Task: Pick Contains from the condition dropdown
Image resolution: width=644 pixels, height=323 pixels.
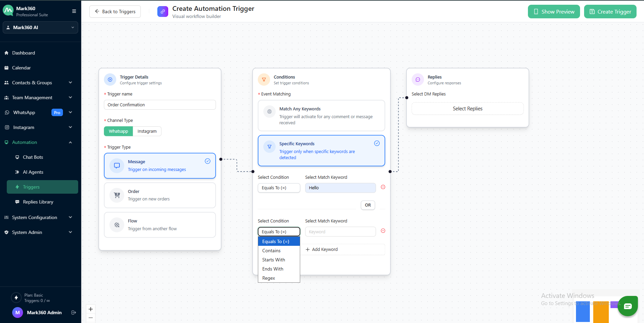Action: coord(271,251)
